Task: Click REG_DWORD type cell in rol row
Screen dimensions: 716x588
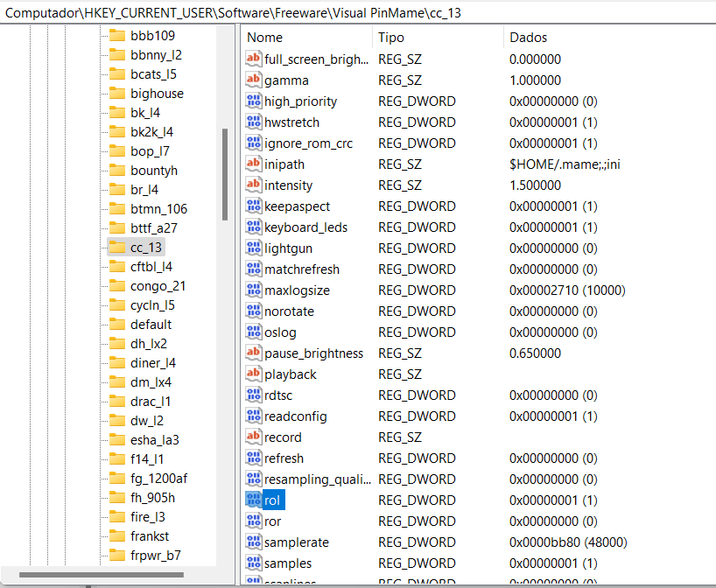Action: point(417,500)
